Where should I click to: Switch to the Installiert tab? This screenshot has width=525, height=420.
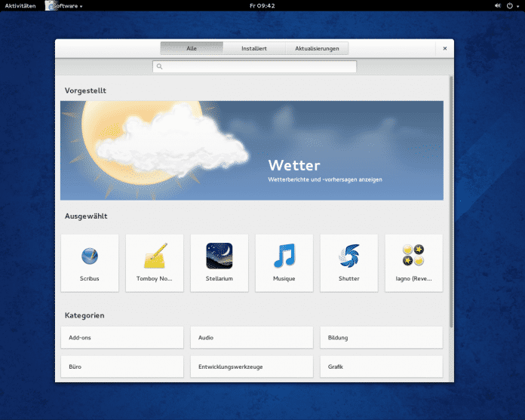click(x=254, y=48)
